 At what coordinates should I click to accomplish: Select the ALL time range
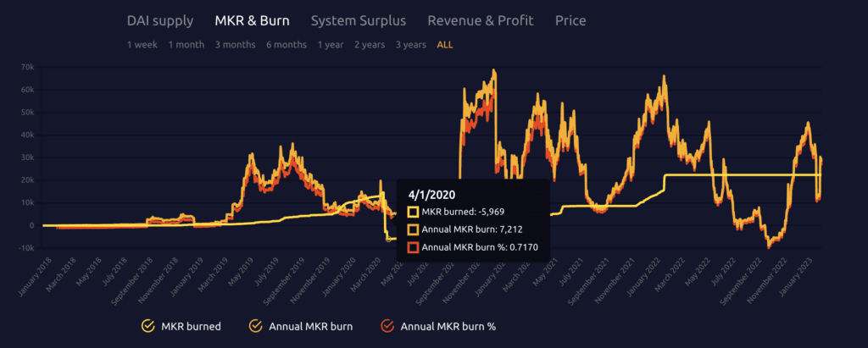pyautogui.click(x=445, y=45)
